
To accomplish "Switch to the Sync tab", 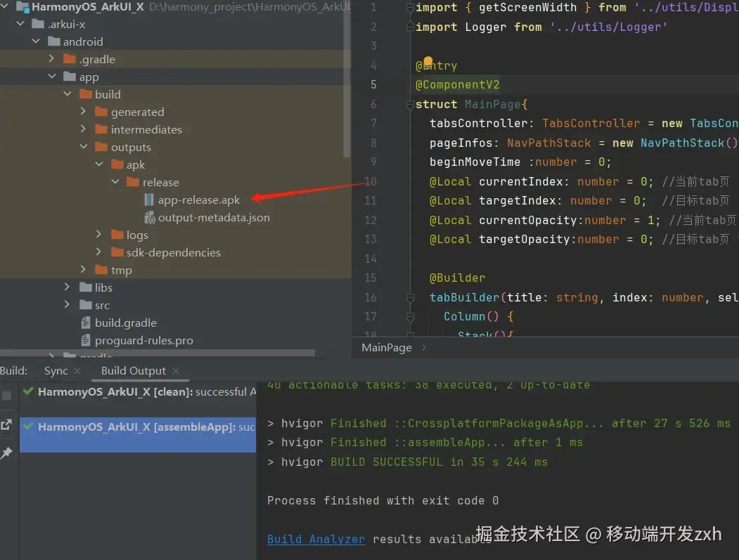I will click(56, 371).
